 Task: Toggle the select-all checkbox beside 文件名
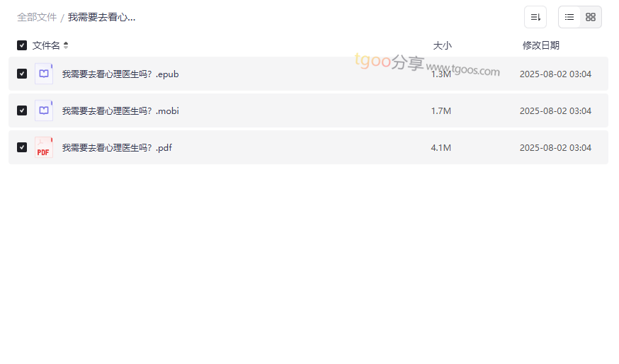[22, 45]
